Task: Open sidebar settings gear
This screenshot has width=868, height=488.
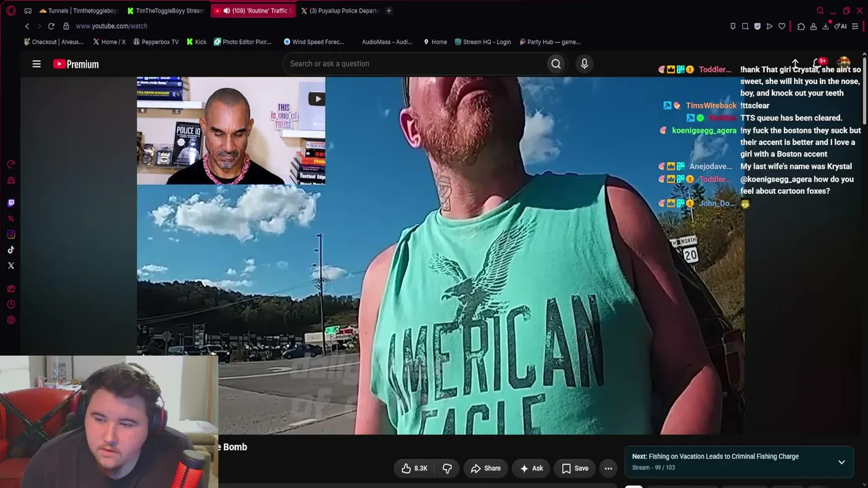Action: point(11,321)
